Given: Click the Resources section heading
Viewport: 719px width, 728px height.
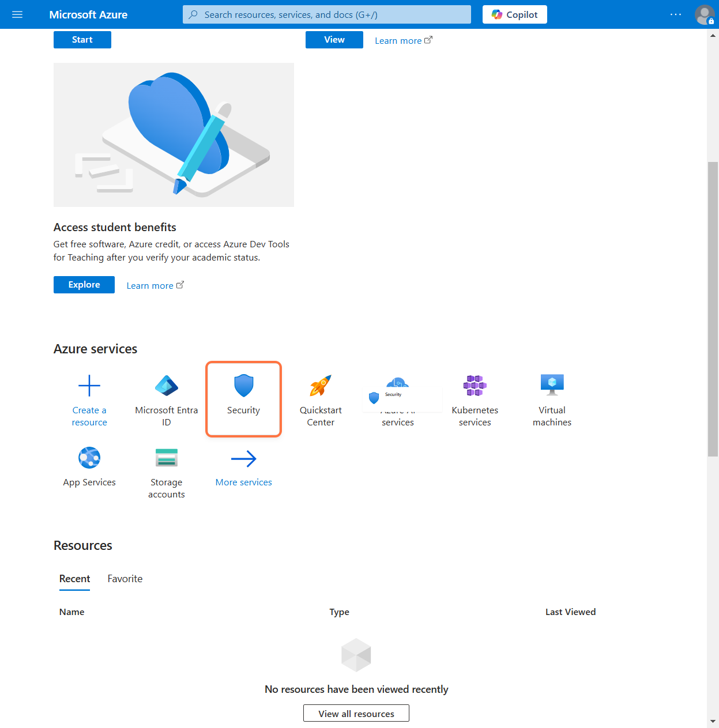Looking at the screenshot, I should click(x=83, y=545).
